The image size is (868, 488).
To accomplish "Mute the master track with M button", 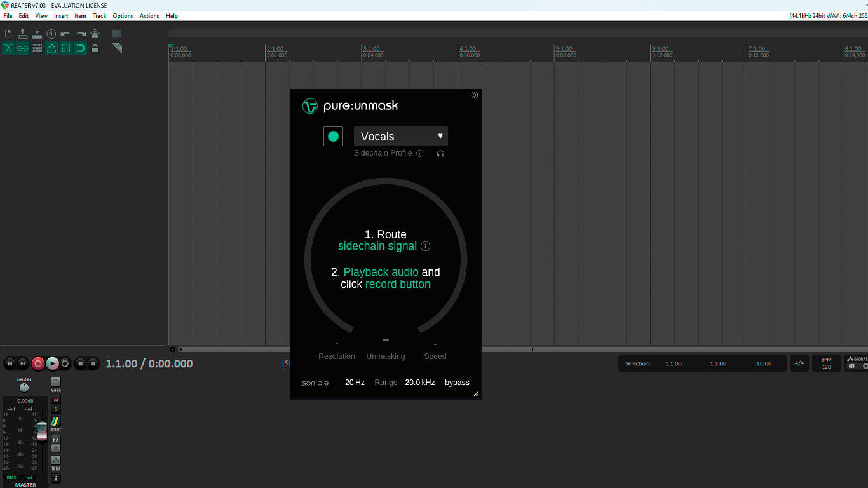I will pos(56,400).
